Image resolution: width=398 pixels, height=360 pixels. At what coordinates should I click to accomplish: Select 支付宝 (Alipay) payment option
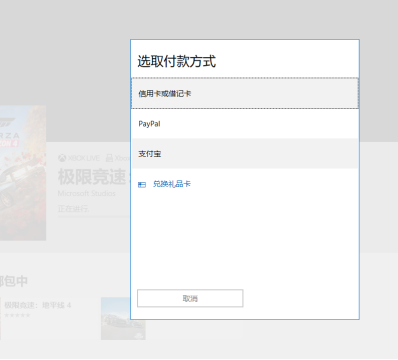pos(245,154)
